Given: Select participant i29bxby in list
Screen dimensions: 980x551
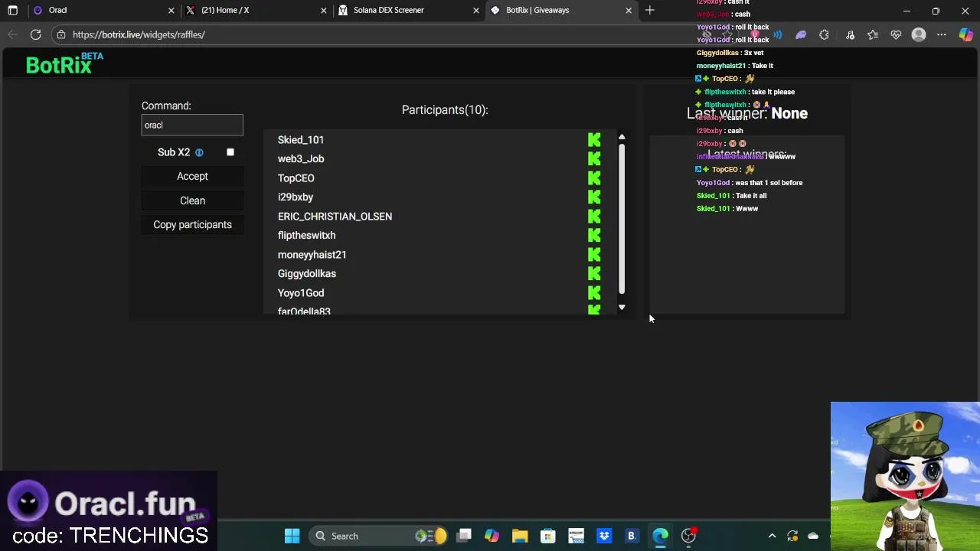Looking at the screenshot, I should coord(296,197).
